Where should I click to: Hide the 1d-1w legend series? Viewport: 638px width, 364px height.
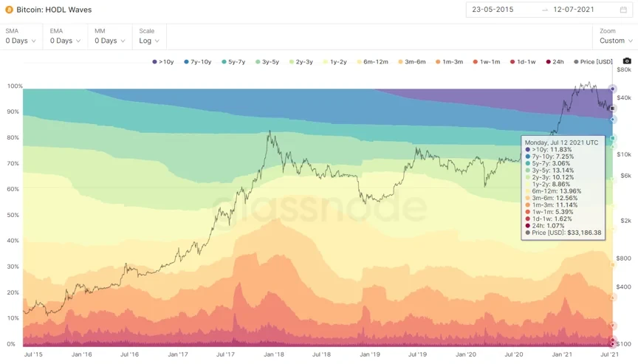click(524, 62)
